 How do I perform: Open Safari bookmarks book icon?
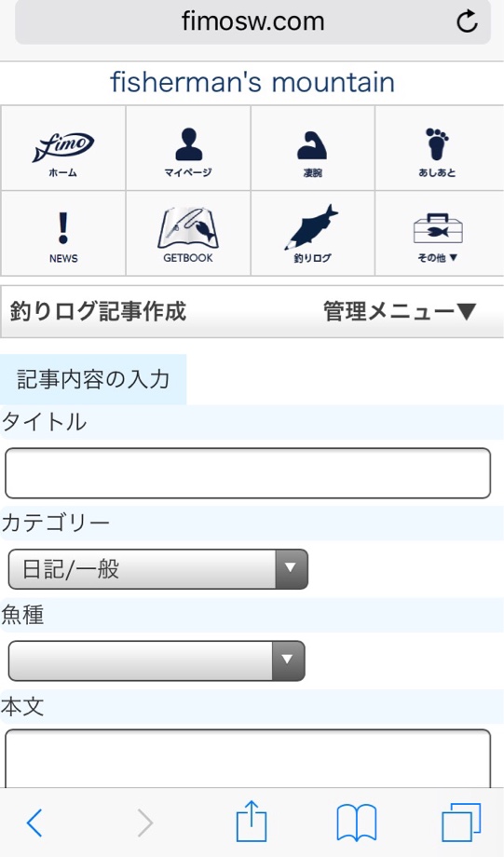357,823
